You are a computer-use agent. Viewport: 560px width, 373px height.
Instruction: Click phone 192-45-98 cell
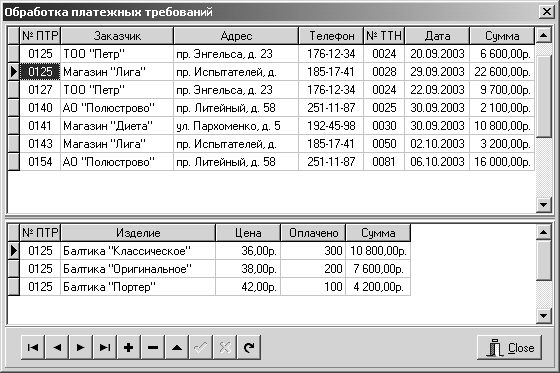click(x=331, y=126)
